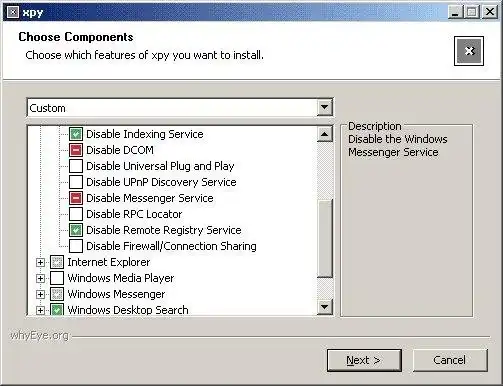Click the scrollbar up arrow
Viewport: 503px width, 386px height.
325,134
